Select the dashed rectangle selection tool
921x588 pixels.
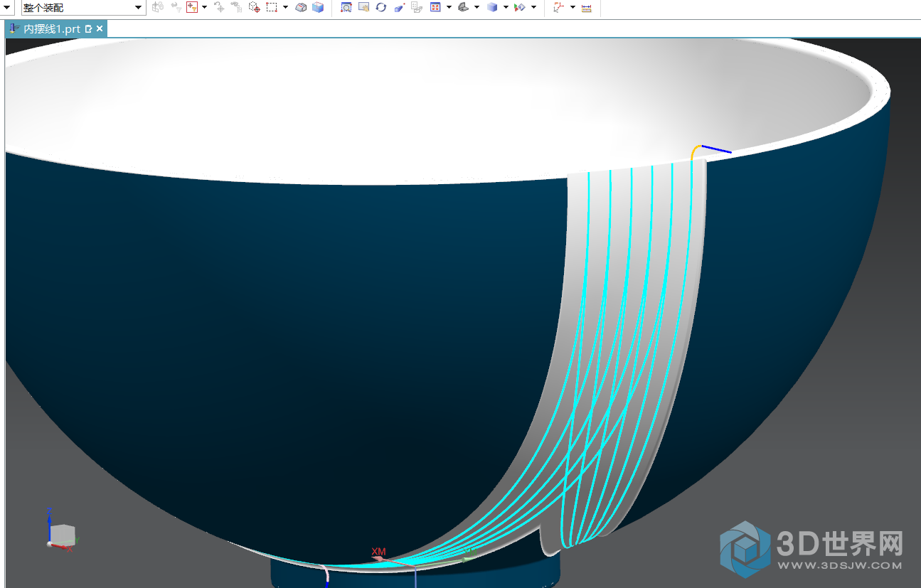point(272,7)
